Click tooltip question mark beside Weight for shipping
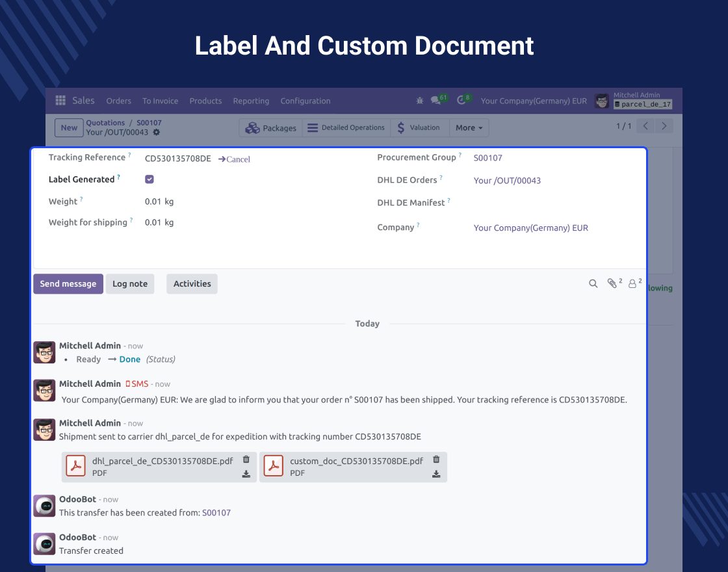 click(x=131, y=220)
